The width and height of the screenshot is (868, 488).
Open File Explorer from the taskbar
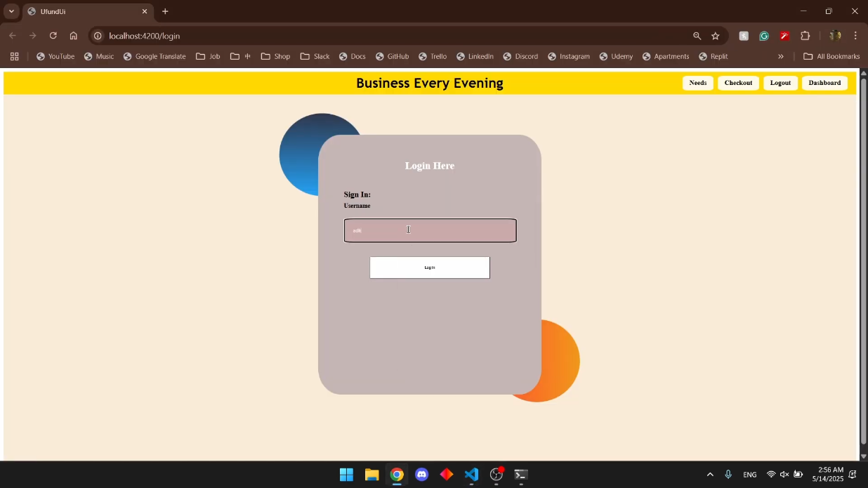coord(371,475)
